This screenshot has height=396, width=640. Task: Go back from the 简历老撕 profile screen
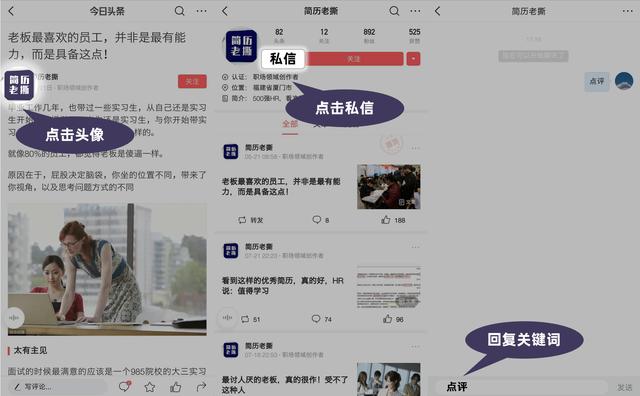click(x=225, y=11)
